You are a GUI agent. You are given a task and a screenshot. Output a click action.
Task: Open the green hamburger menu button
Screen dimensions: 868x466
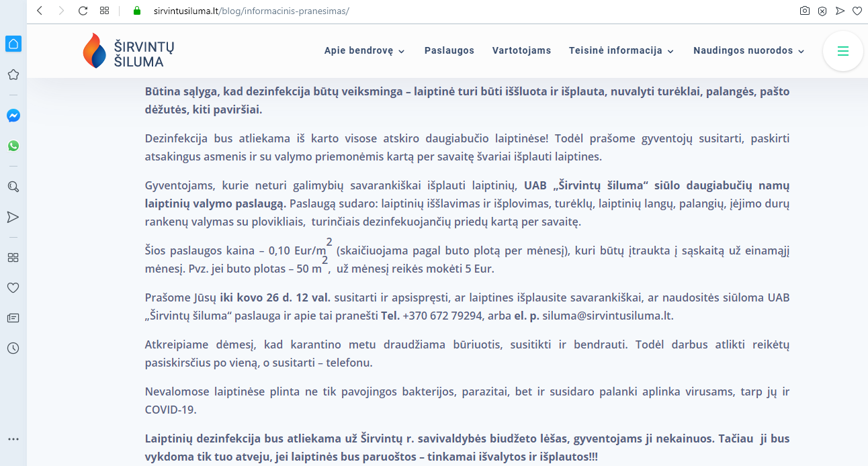842,51
